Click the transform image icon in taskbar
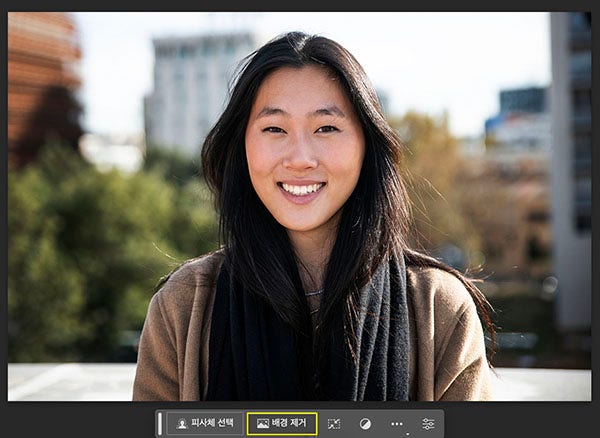The width and height of the screenshot is (600, 438). click(x=334, y=424)
